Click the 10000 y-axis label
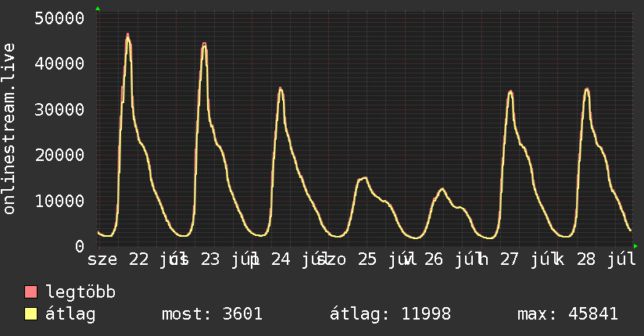 (x=59, y=201)
